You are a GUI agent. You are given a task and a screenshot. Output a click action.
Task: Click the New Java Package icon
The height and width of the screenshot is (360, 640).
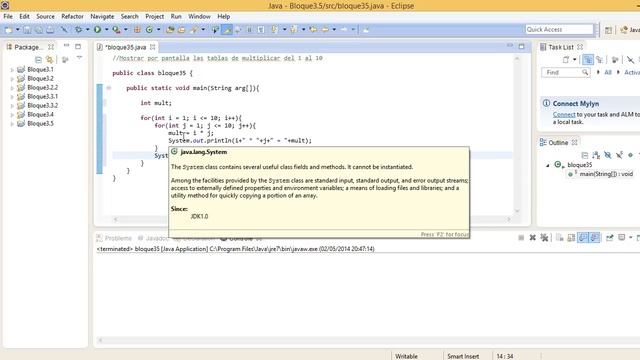(137, 29)
